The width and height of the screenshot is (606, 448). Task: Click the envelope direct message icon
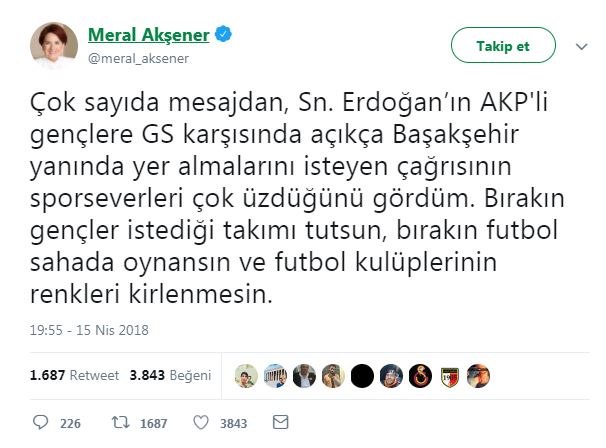tap(280, 422)
